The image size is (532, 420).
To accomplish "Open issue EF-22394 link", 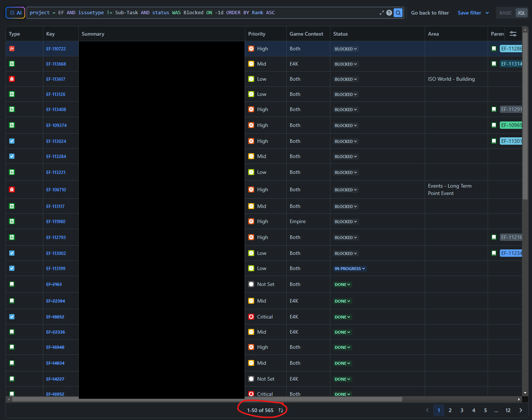I will tap(55, 301).
